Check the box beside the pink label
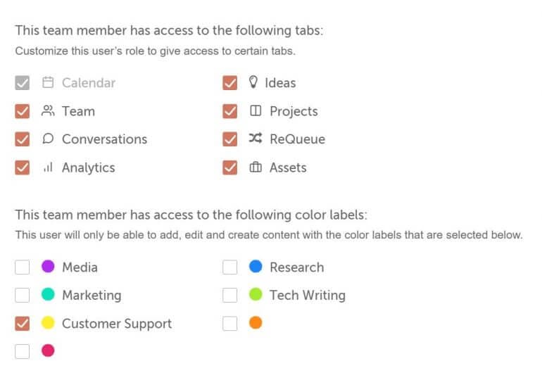This screenshot has width=542, height=392. pyautogui.click(x=22, y=351)
